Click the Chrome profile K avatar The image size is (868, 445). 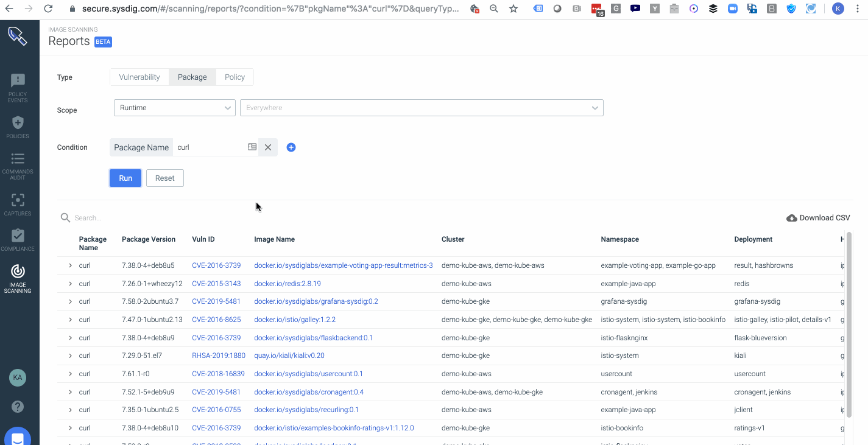pos(838,9)
